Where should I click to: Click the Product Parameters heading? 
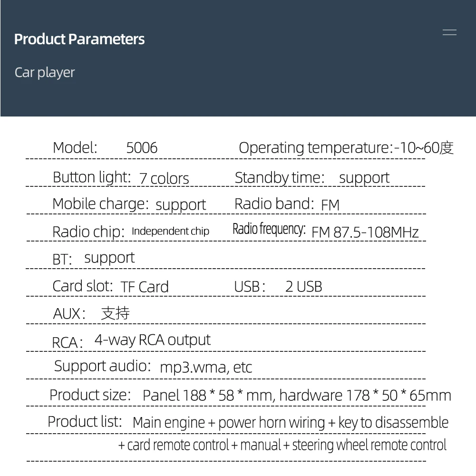[79, 39]
